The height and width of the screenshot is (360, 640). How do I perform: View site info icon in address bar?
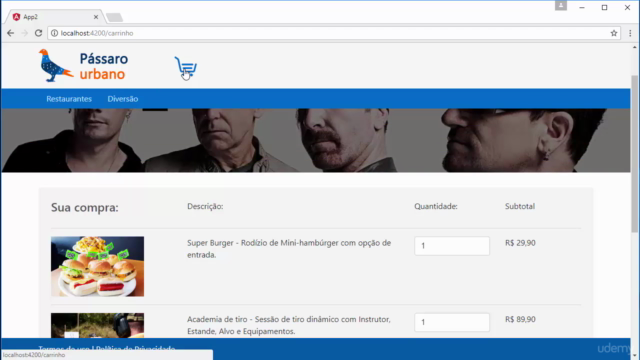[54, 33]
